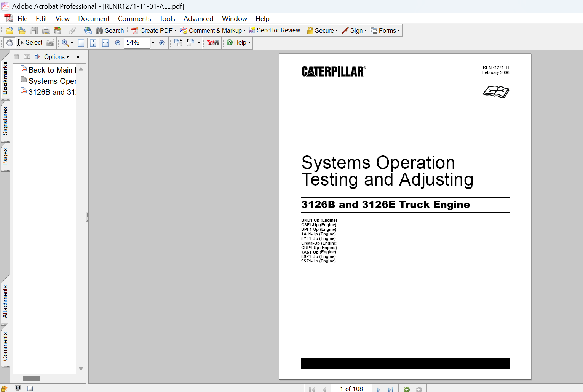
Task: Click the paperclip Attach a File icon
Action: click(72, 30)
